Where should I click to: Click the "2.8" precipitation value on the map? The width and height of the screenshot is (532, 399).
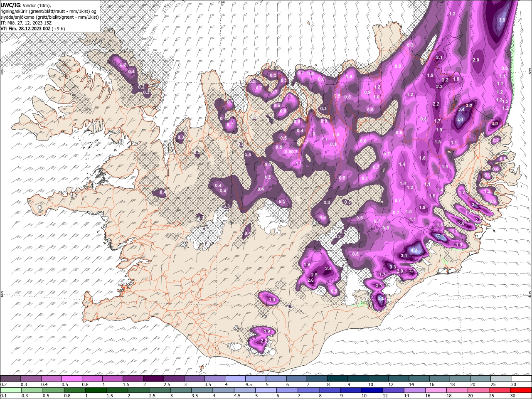461,223
